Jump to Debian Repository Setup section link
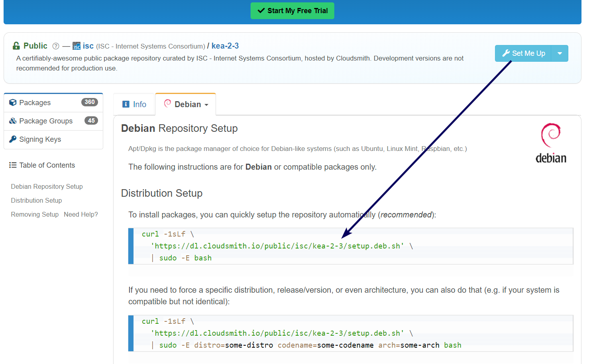 [47, 186]
